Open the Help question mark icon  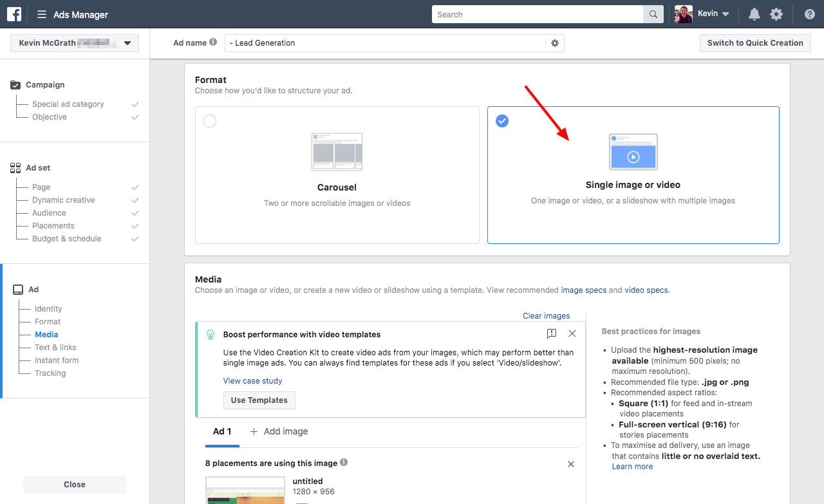[809, 14]
